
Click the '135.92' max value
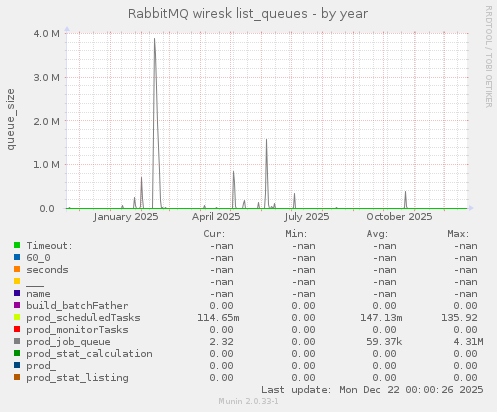click(x=459, y=318)
